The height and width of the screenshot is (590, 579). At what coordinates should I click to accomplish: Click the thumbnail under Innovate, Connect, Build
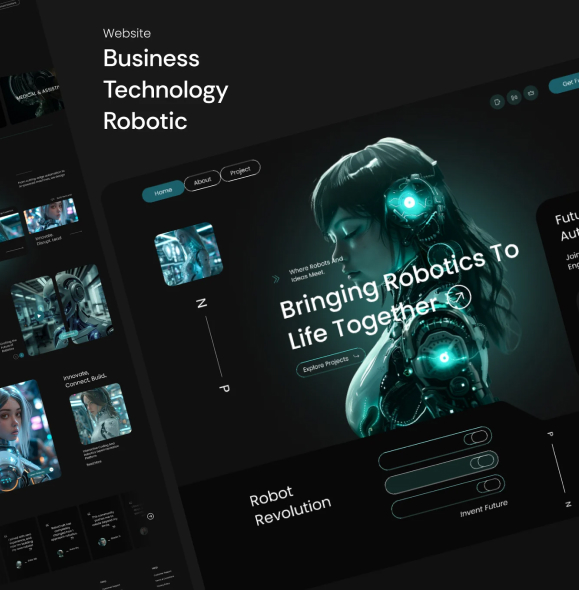pyautogui.click(x=100, y=414)
